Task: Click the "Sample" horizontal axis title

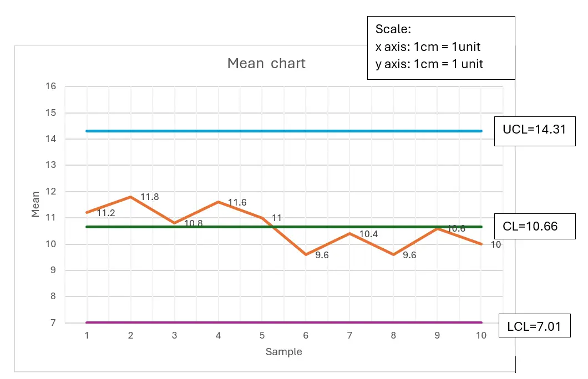Action: 283,352
